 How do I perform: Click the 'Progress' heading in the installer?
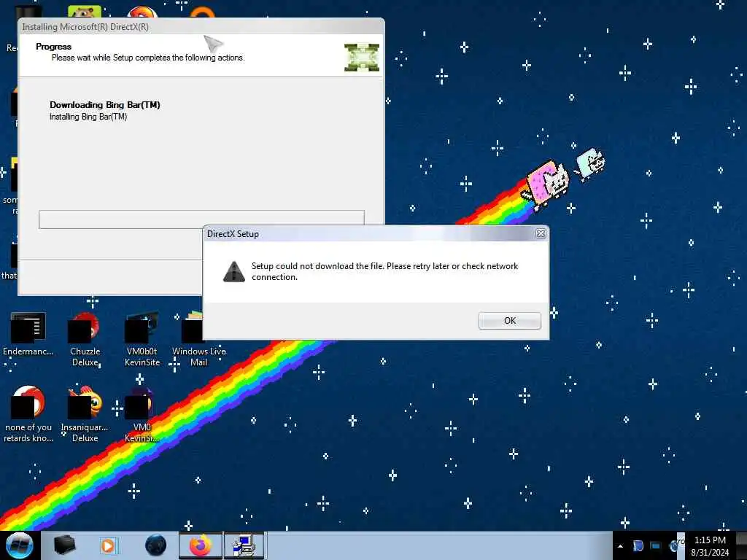coord(53,47)
